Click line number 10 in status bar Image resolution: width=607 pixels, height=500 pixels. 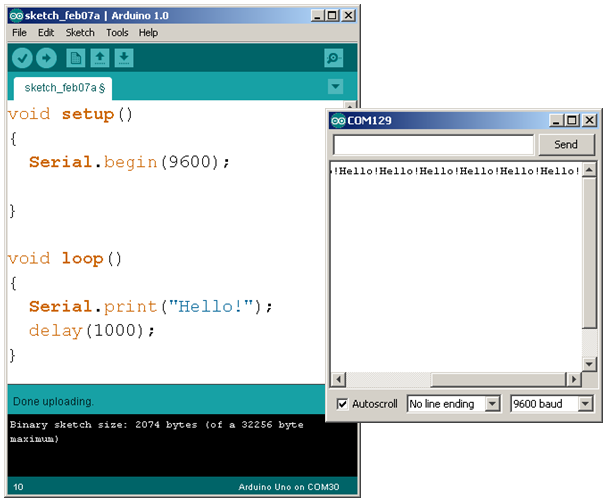[x=18, y=487]
